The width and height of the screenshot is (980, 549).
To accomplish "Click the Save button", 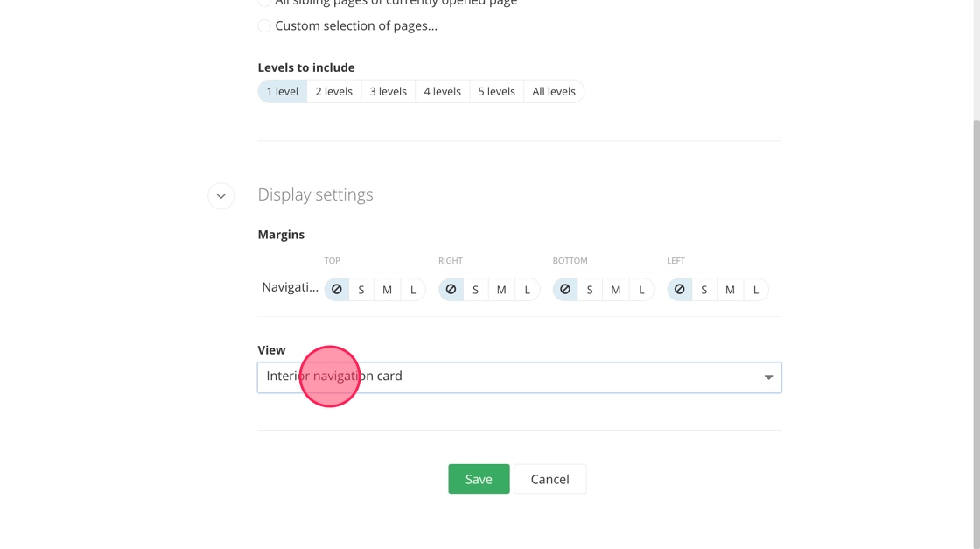I will (479, 479).
